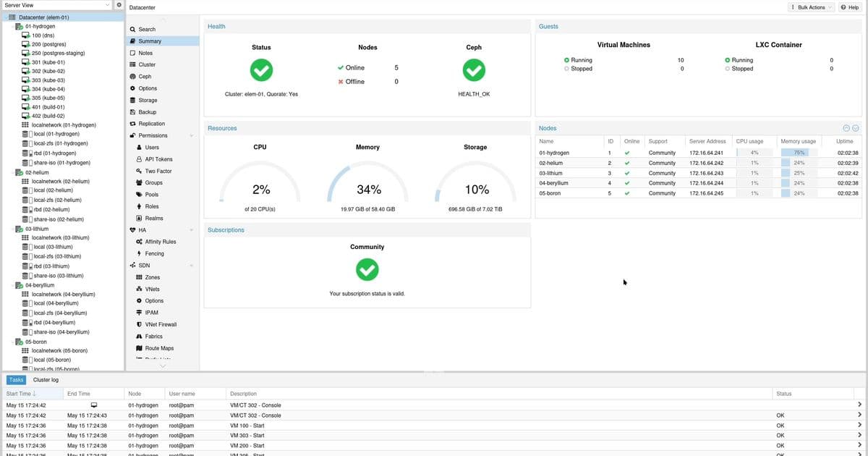Screen dimensions: 868x456
Task: Open VNets under SDN
Action: coord(153,289)
